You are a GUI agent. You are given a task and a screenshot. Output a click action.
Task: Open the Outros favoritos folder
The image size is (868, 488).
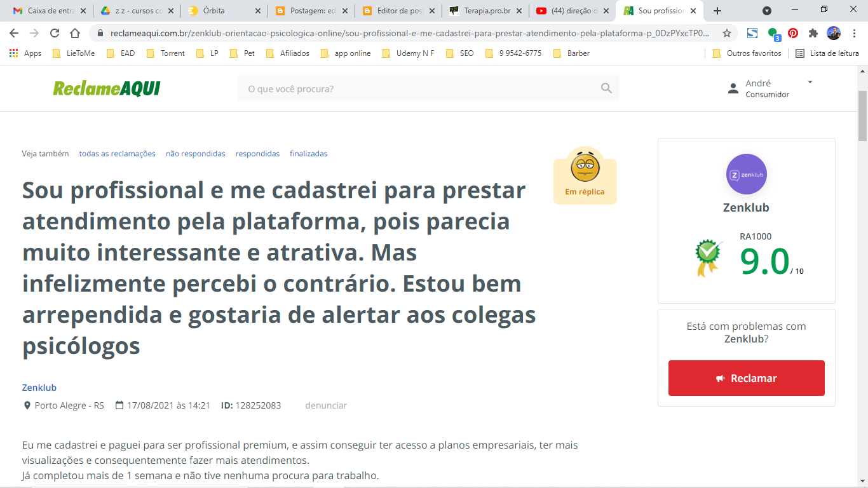(747, 53)
